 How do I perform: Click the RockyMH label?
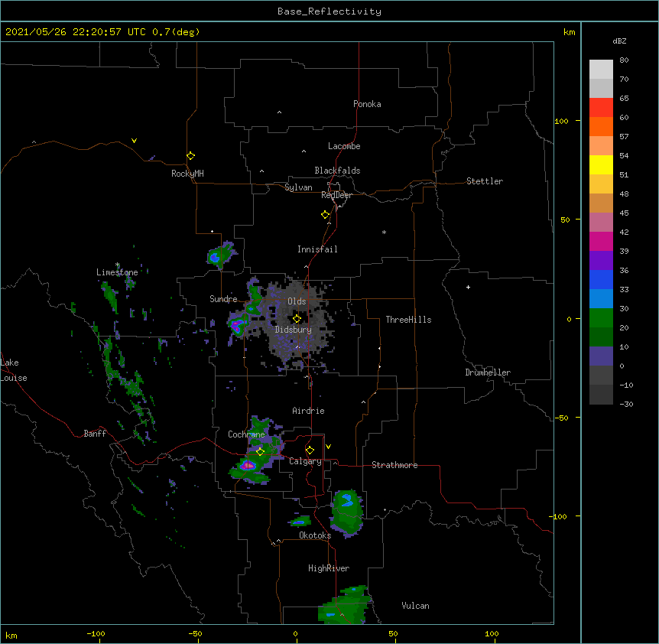(187, 174)
